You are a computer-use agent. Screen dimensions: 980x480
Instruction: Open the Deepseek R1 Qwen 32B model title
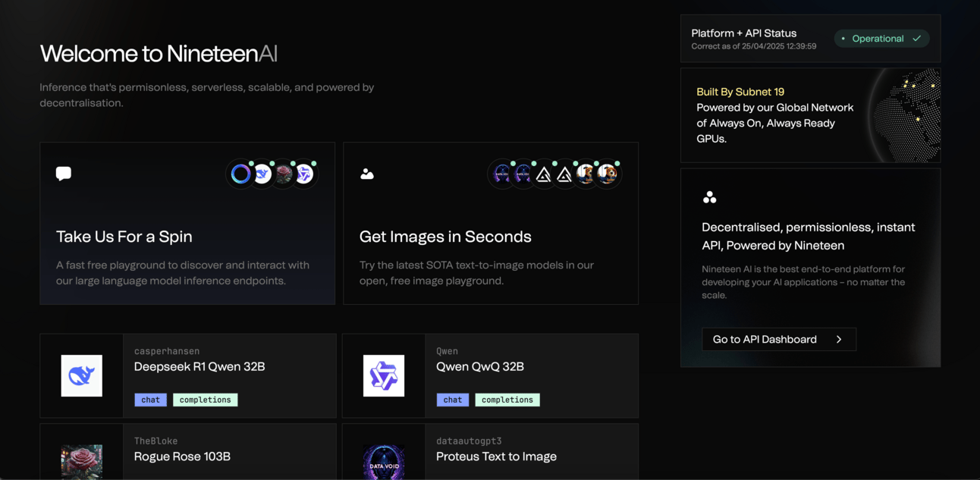click(x=199, y=366)
